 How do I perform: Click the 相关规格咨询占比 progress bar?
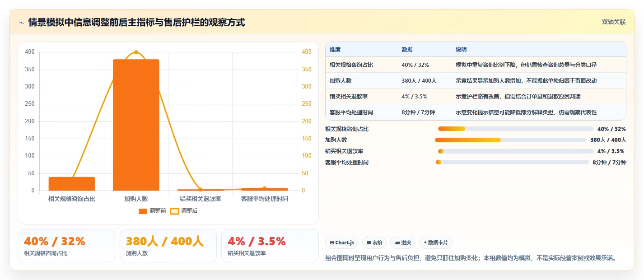coord(516,129)
